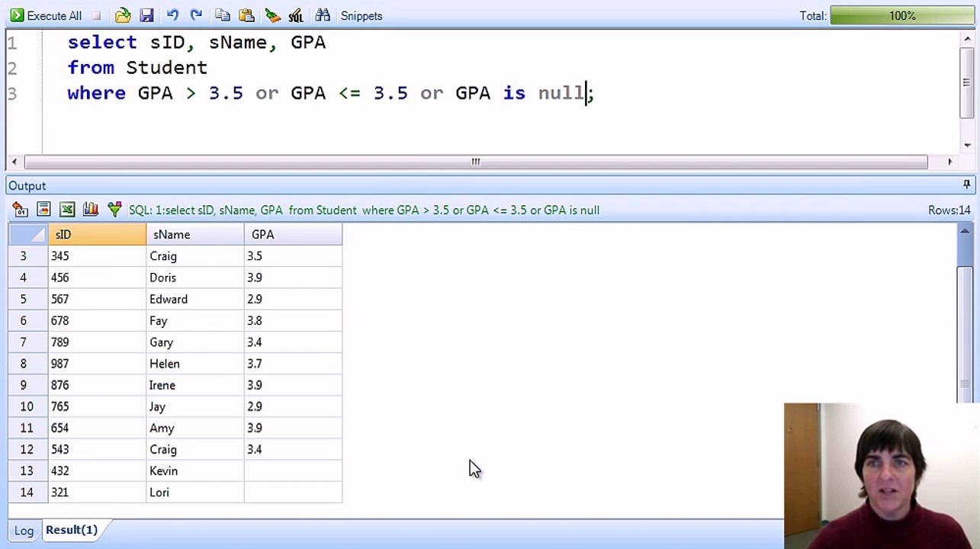Sort by the GPA column header
This screenshot has height=549, width=980.
(293, 234)
